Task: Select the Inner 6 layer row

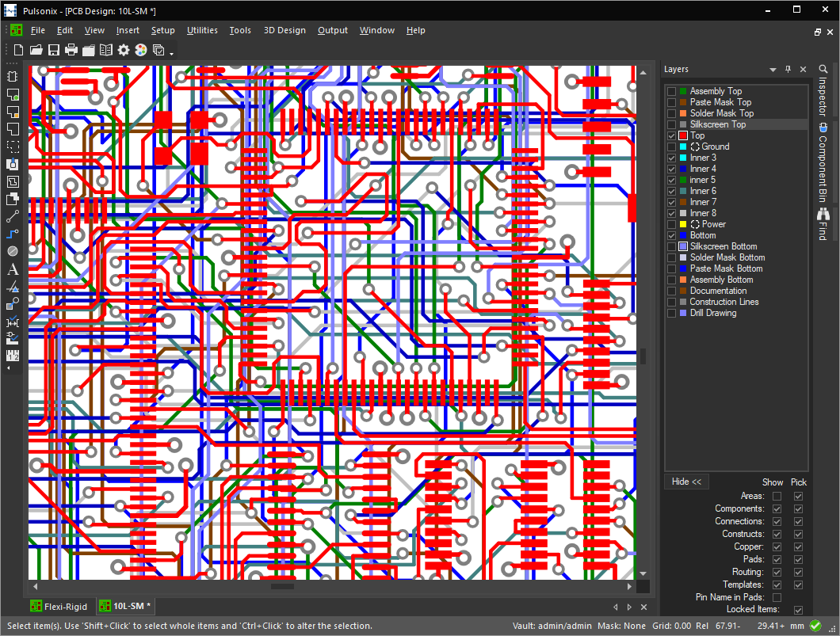Action: (736, 191)
